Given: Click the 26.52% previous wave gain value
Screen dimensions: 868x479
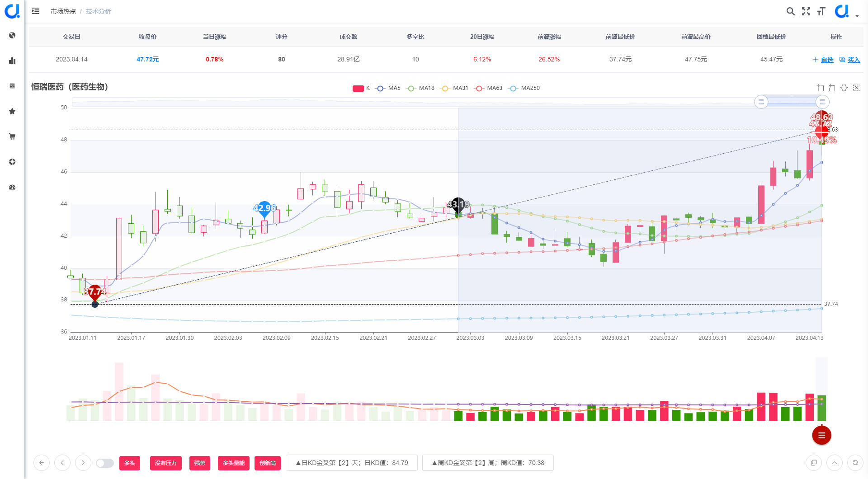Looking at the screenshot, I should (549, 59).
